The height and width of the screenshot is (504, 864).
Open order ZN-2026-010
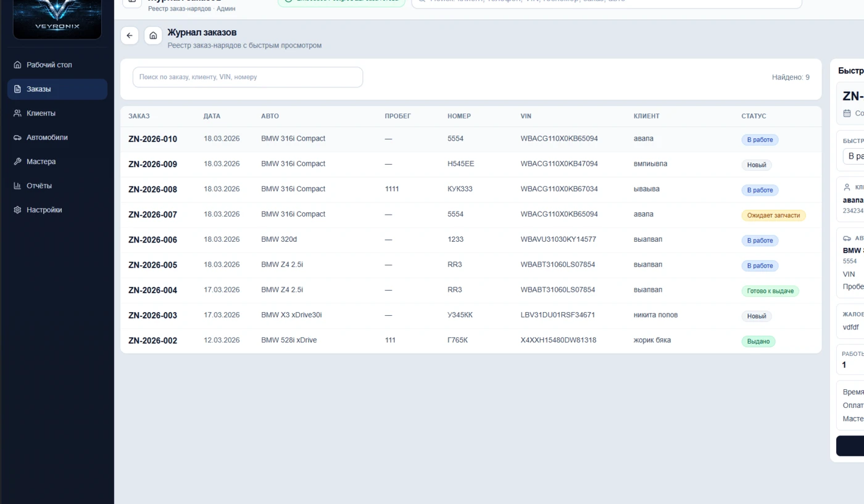click(x=152, y=139)
